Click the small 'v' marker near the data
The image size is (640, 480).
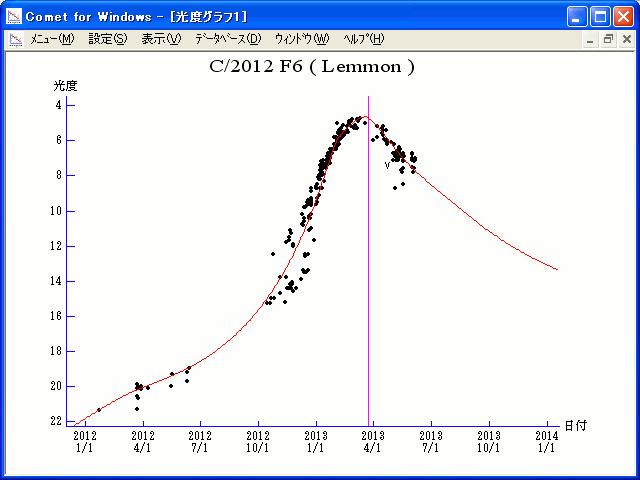click(387, 166)
